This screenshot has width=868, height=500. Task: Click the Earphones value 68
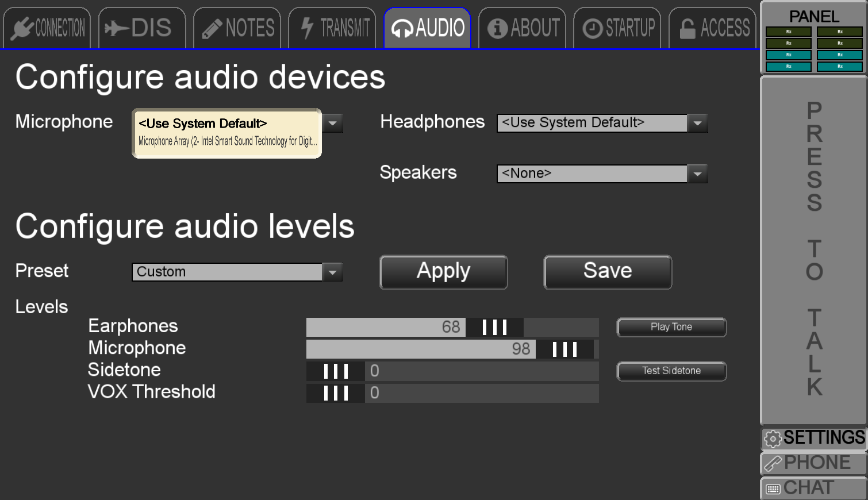451,327
